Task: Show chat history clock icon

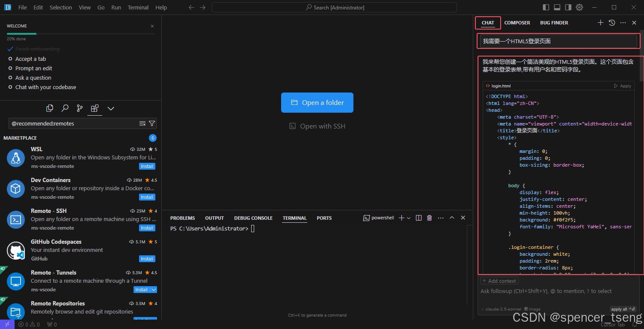Action: pos(612,23)
